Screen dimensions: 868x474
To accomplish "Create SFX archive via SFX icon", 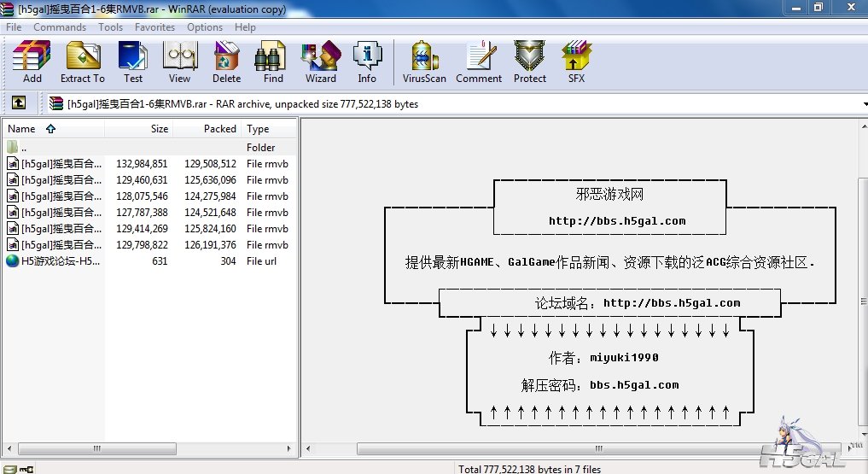I will pyautogui.click(x=576, y=62).
